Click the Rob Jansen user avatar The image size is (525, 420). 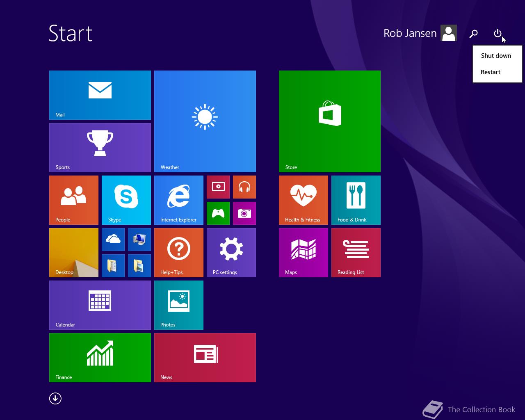(x=449, y=33)
